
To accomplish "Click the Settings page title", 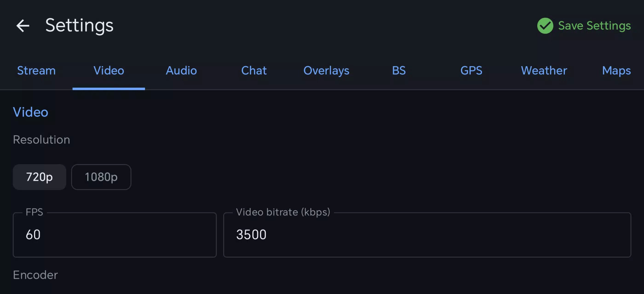I will [79, 26].
